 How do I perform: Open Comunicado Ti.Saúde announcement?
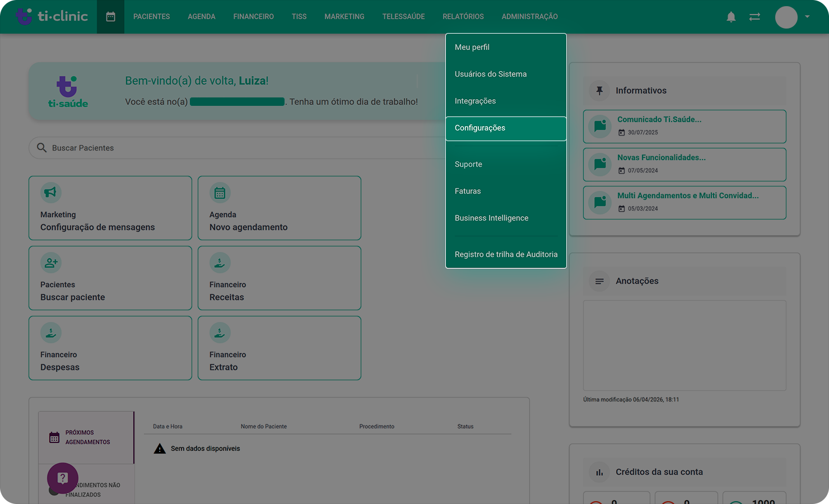[684, 127]
